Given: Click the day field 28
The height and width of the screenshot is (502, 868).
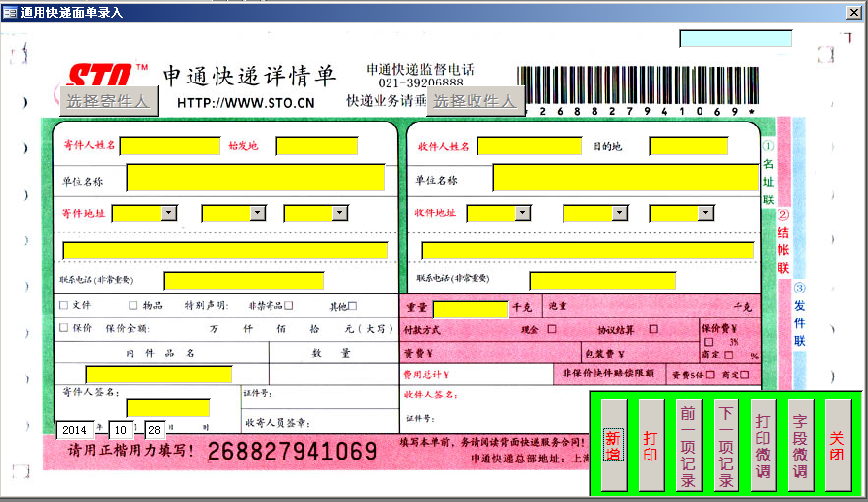Looking at the screenshot, I should (x=155, y=430).
